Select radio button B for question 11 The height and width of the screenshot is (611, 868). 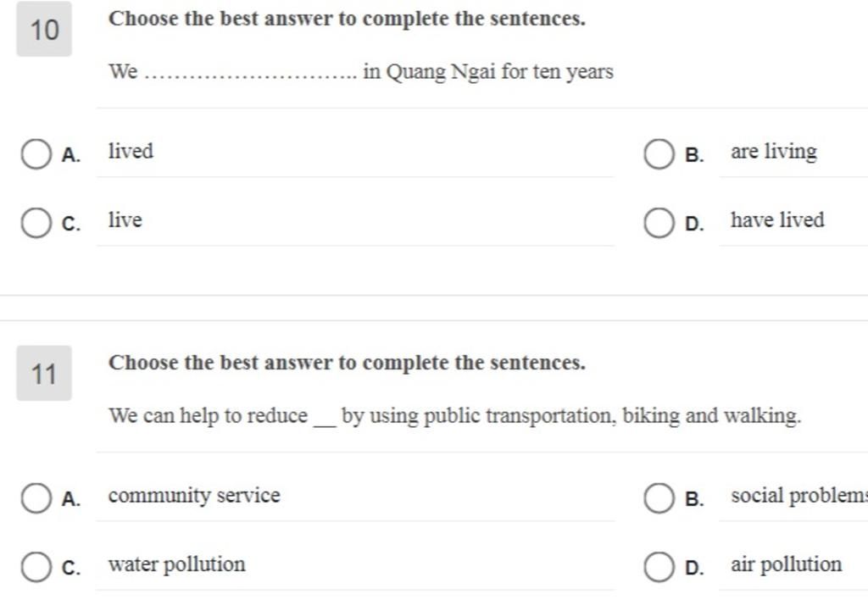point(659,498)
